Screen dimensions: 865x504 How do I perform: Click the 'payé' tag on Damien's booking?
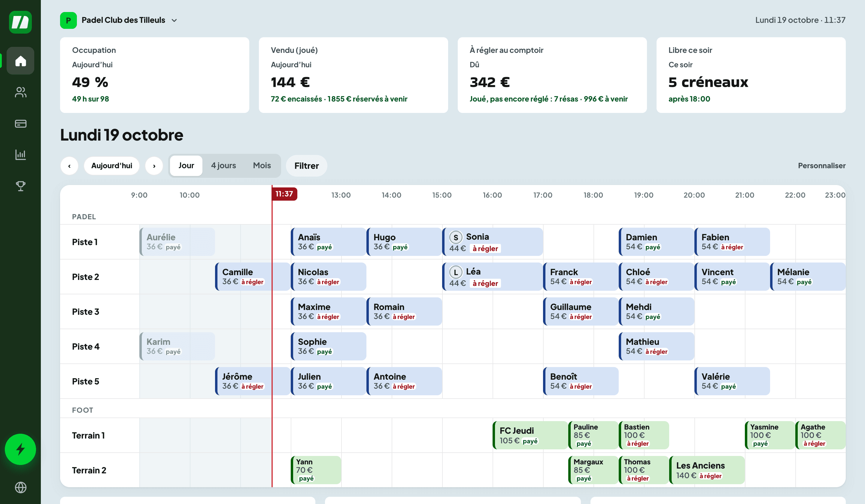[x=653, y=247]
